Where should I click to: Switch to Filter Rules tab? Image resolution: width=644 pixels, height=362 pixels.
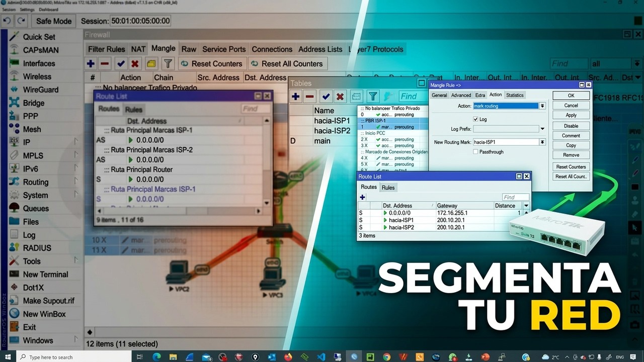pos(106,49)
